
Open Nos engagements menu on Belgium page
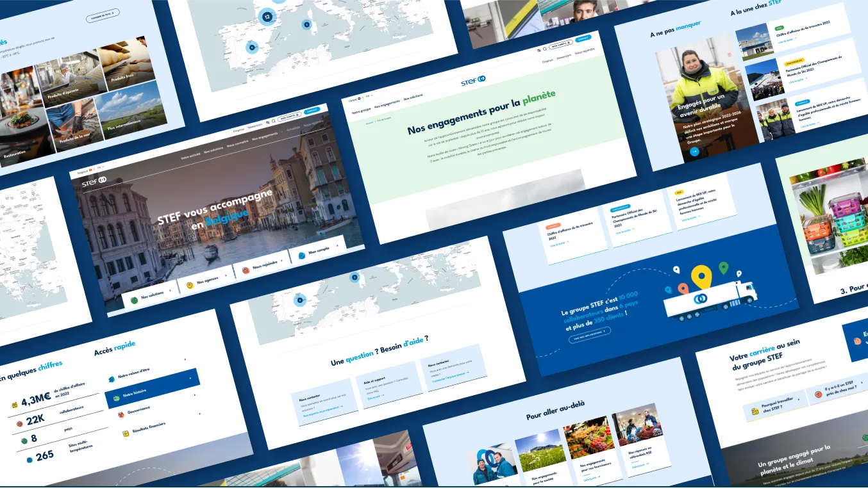[x=266, y=136]
